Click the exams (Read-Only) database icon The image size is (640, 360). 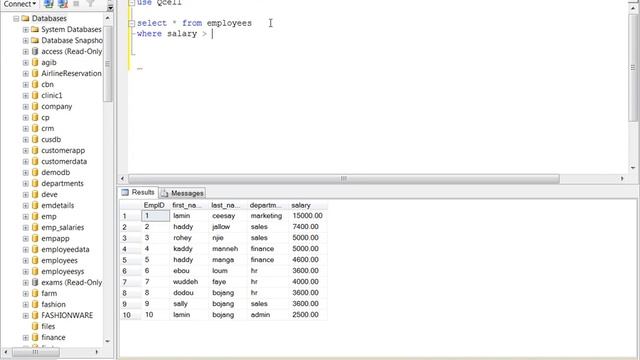[x=35, y=282]
